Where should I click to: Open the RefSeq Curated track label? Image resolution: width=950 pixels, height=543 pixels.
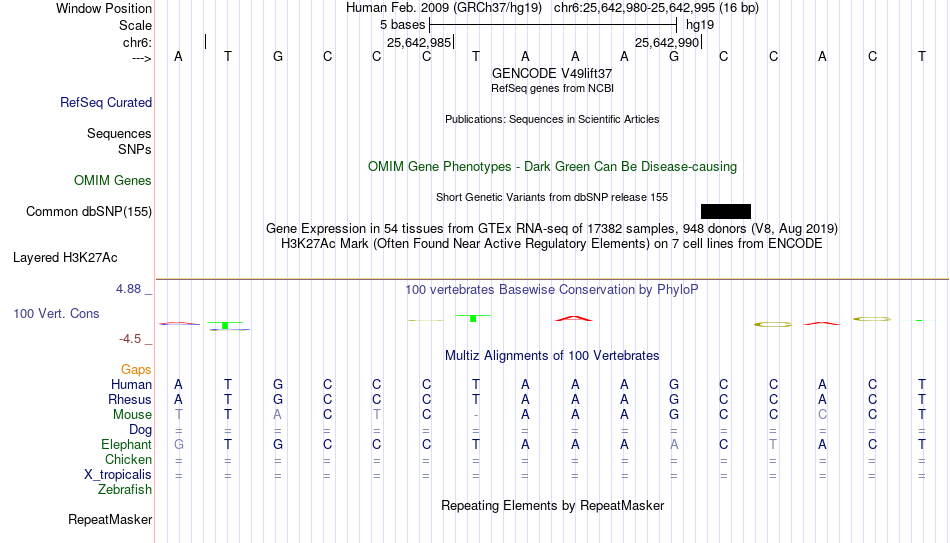coord(106,102)
